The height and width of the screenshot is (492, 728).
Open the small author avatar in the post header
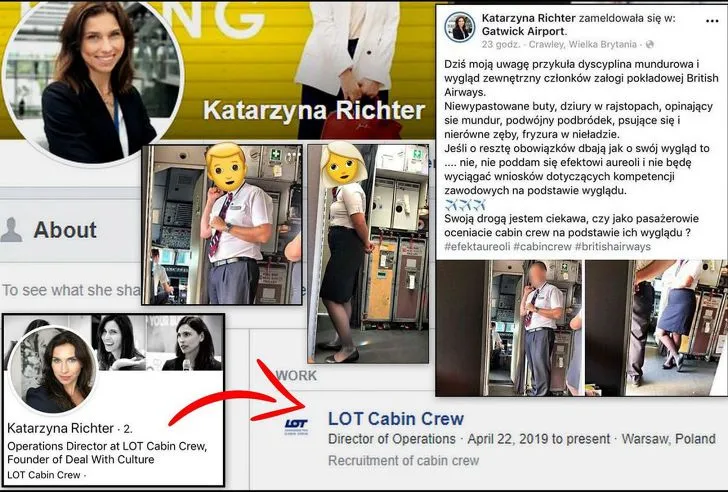click(460, 27)
